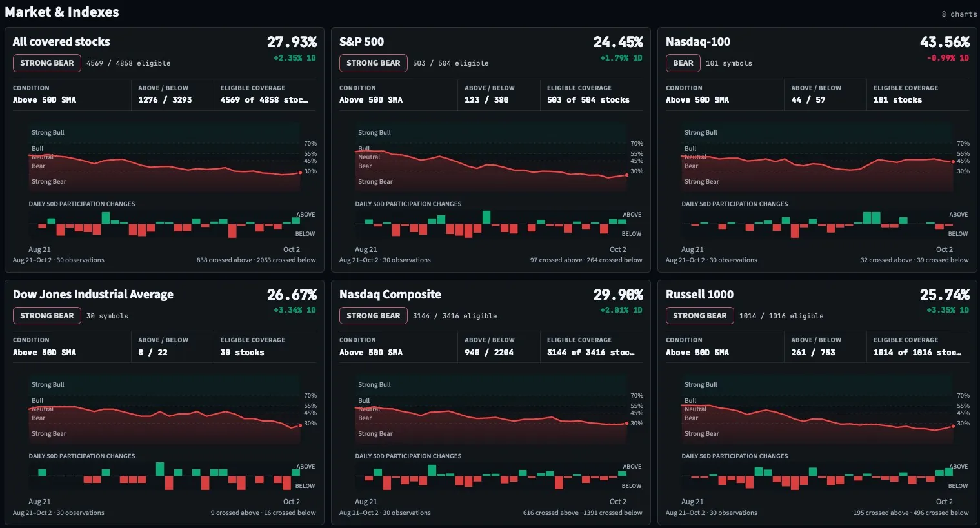
Task: Click 29.90% value on Nasdaq Composite card
Action: pyautogui.click(x=618, y=295)
